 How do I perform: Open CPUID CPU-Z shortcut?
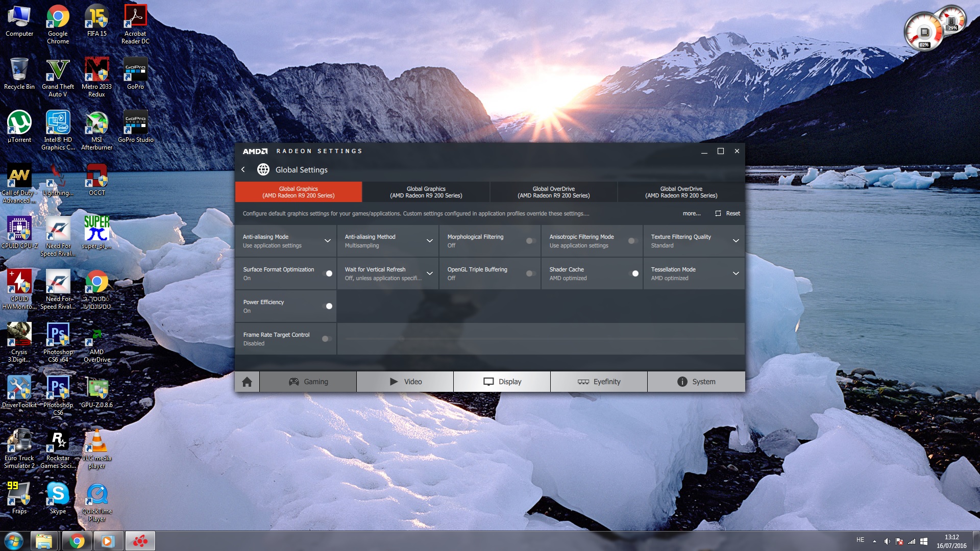(19, 233)
